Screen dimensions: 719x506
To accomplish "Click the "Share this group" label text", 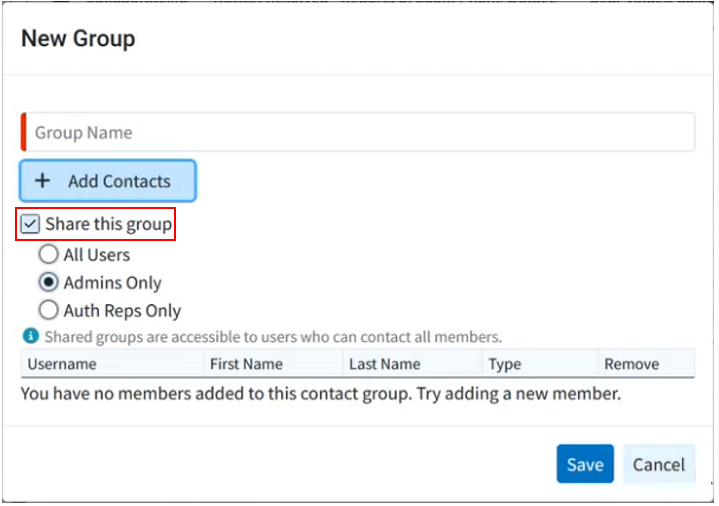I will point(108,224).
